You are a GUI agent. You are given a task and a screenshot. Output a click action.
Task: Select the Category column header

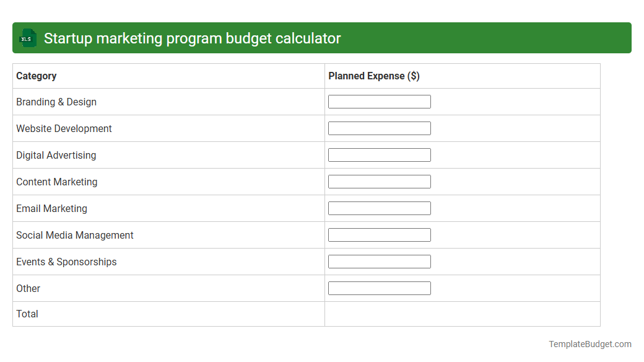coord(37,76)
